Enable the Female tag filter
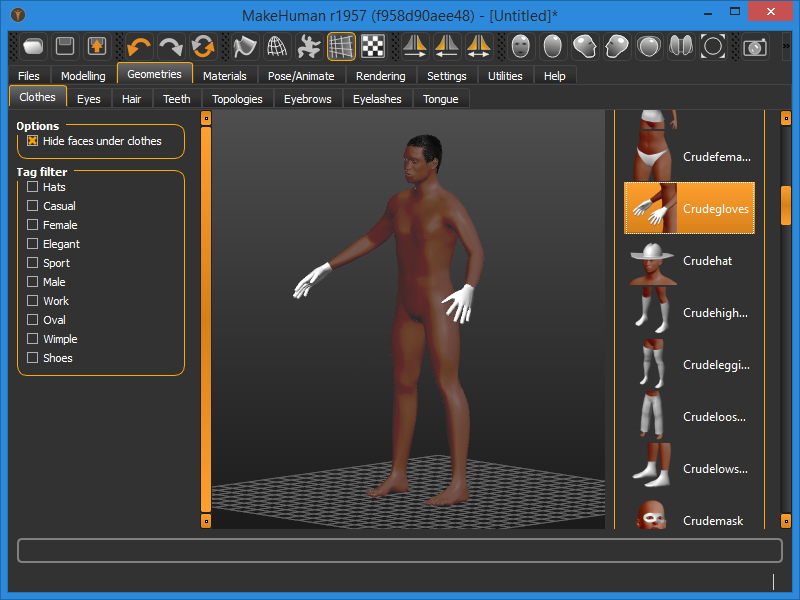 [x=33, y=224]
